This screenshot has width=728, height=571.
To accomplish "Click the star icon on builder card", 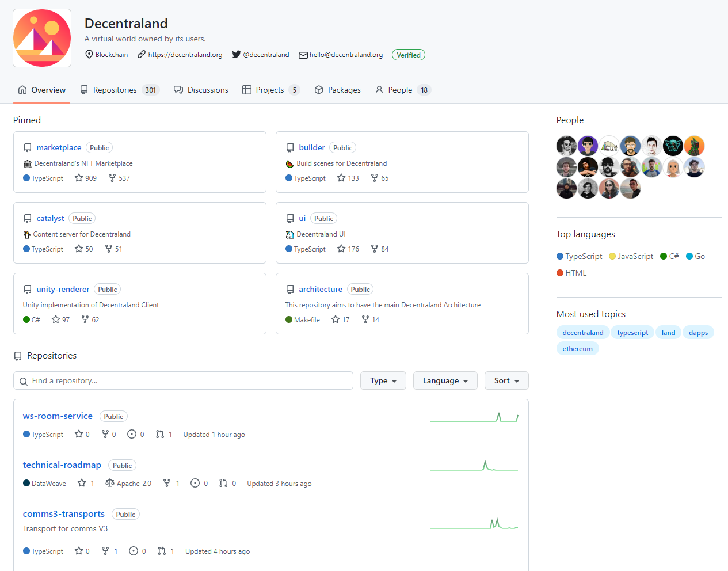I will click(x=341, y=178).
